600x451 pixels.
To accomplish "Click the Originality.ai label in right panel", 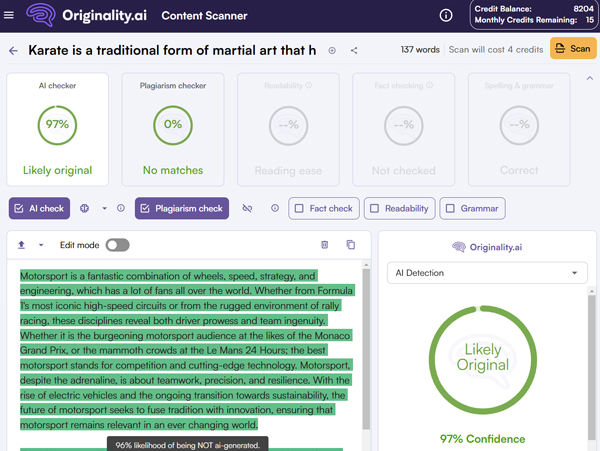I will pos(487,247).
